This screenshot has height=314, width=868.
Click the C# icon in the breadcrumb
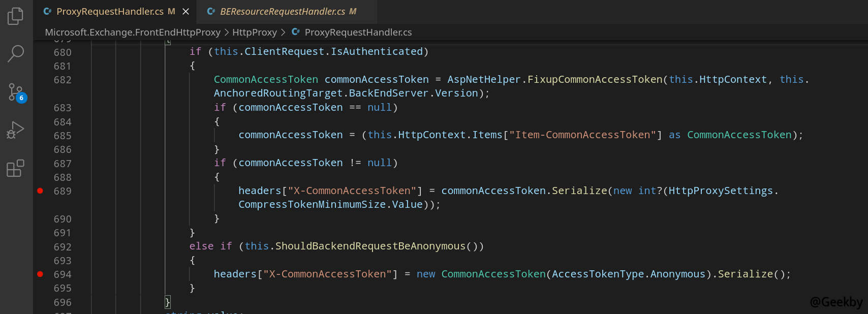coord(296,32)
